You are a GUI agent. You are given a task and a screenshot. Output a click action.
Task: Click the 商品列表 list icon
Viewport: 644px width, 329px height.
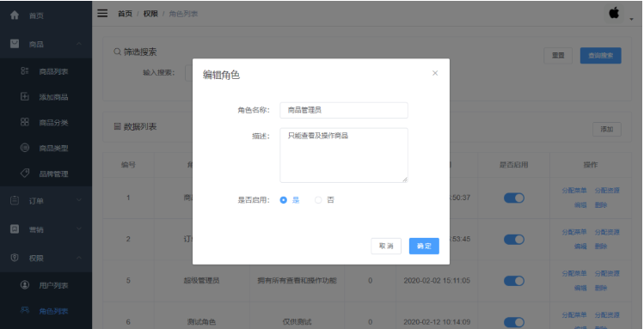click(x=25, y=71)
